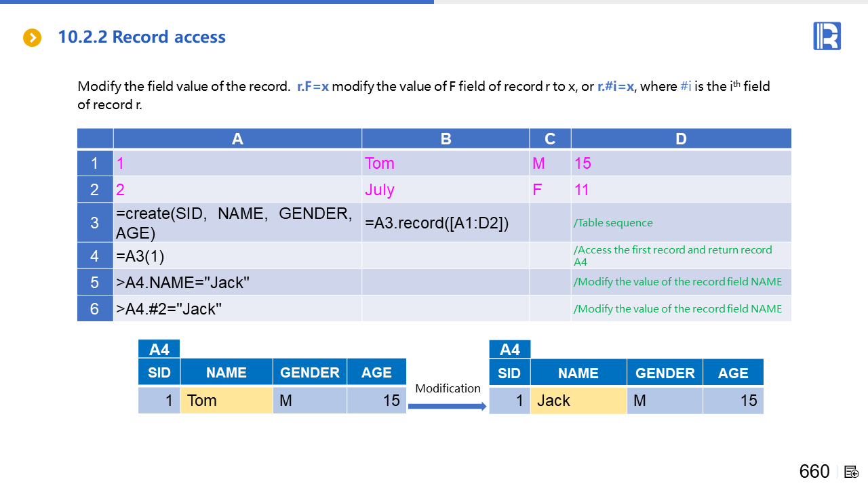Click the cell with >A4.NAME="Jack"

(x=237, y=282)
